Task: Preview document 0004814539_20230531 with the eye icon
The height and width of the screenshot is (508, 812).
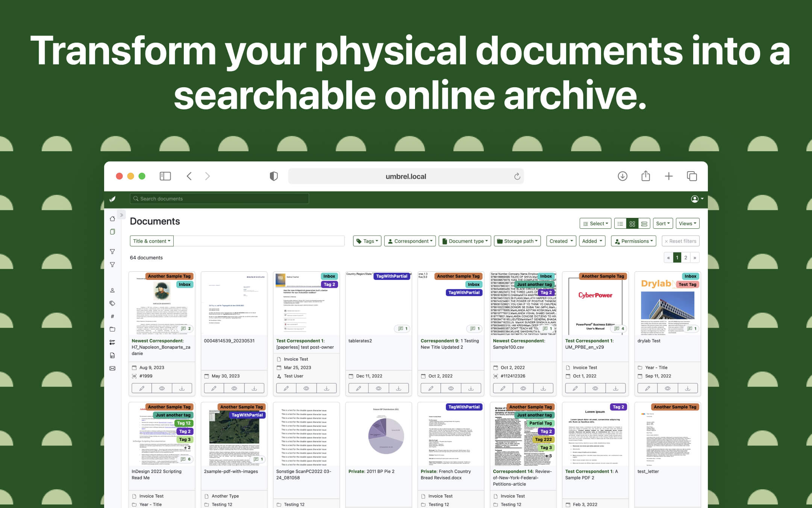Action: [x=234, y=388]
